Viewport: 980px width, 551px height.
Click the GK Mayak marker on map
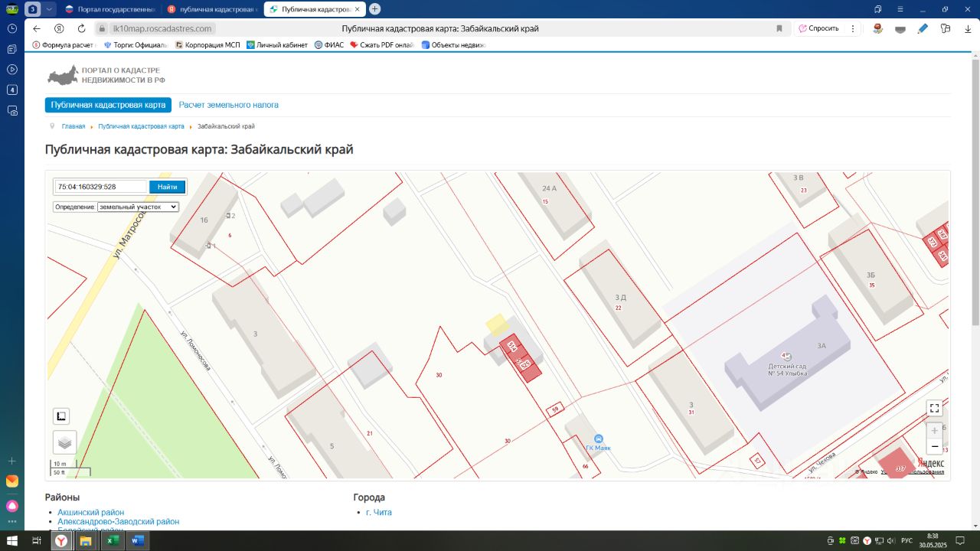pos(598,439)
